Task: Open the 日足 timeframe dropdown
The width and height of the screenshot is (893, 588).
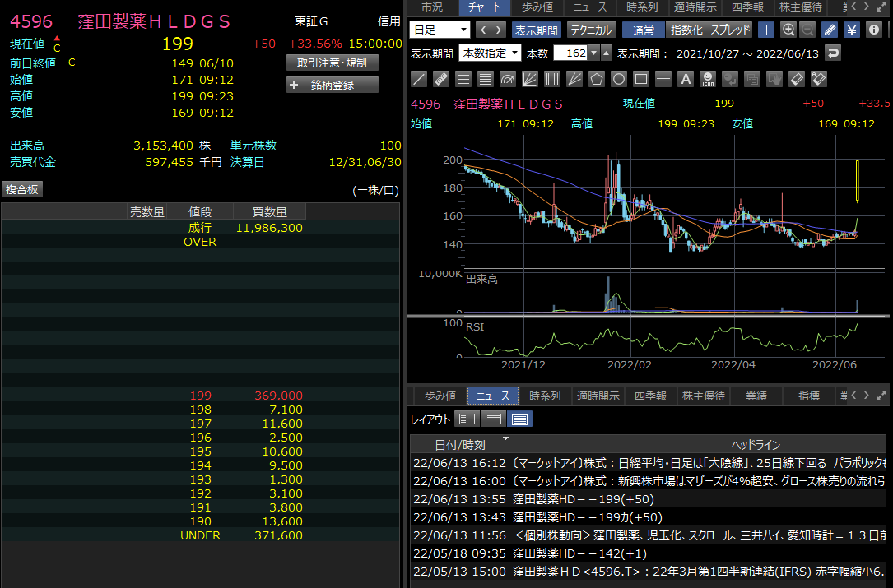Action: click(440, 30)
